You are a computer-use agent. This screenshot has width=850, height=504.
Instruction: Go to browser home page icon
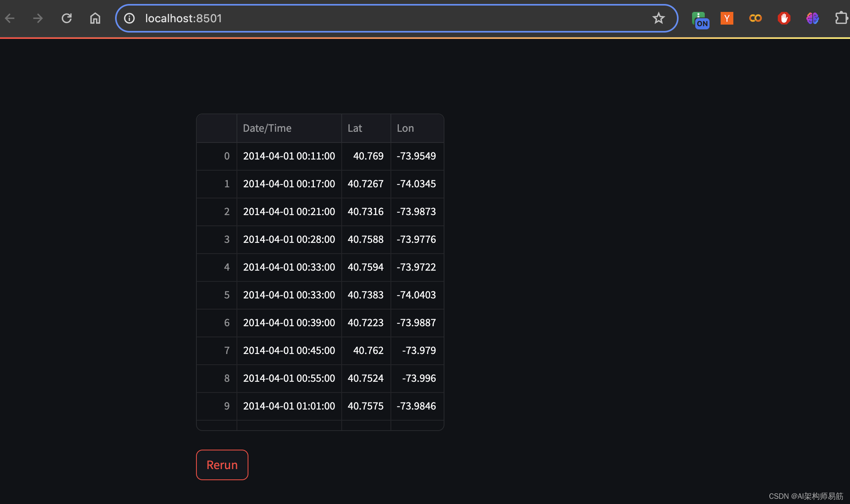click(x=95, y=18)
